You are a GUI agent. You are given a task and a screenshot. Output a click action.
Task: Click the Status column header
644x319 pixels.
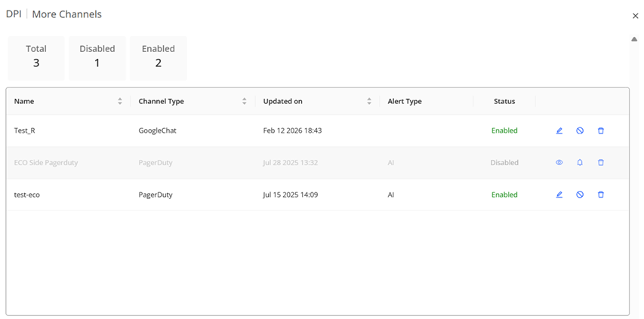tap(504, 101)
